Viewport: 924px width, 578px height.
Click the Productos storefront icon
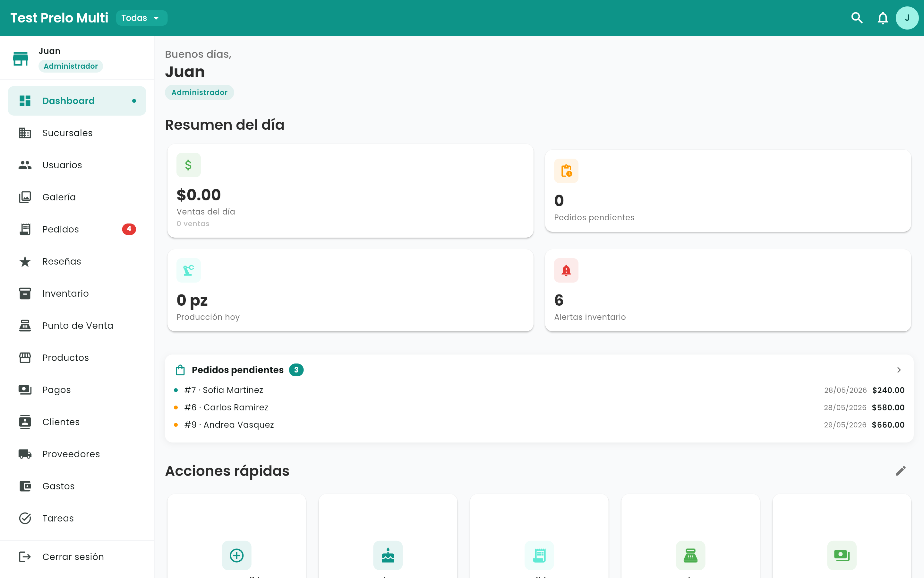point(25,358)
